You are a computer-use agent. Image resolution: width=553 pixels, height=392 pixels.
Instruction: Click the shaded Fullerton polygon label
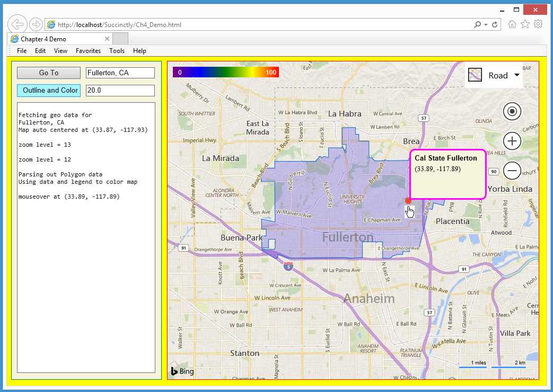[348, 237]
